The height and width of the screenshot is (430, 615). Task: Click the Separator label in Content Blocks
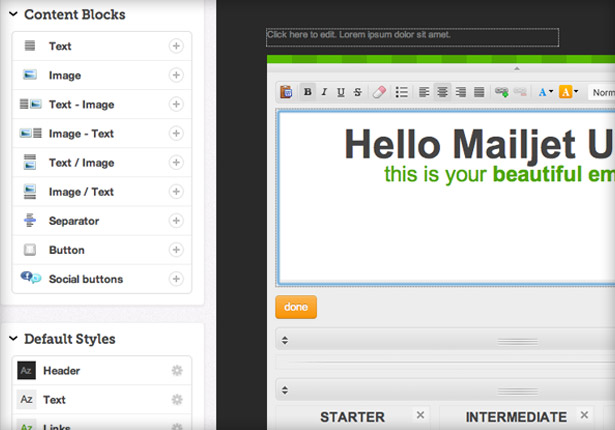tap(74, 221)
